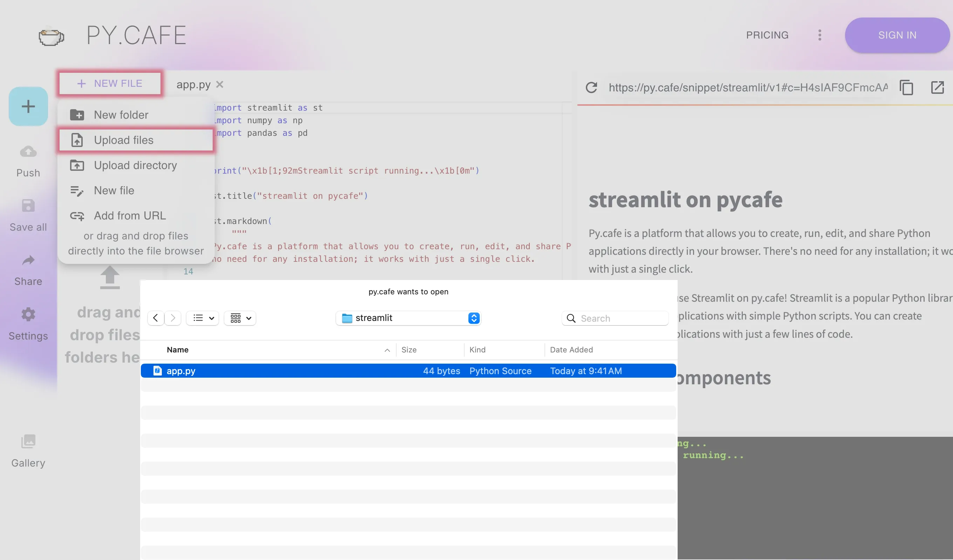The height and width of the screenshot is (560, 953).
Task: Open Settings using the gear icon
Action: tap(28, 314)
